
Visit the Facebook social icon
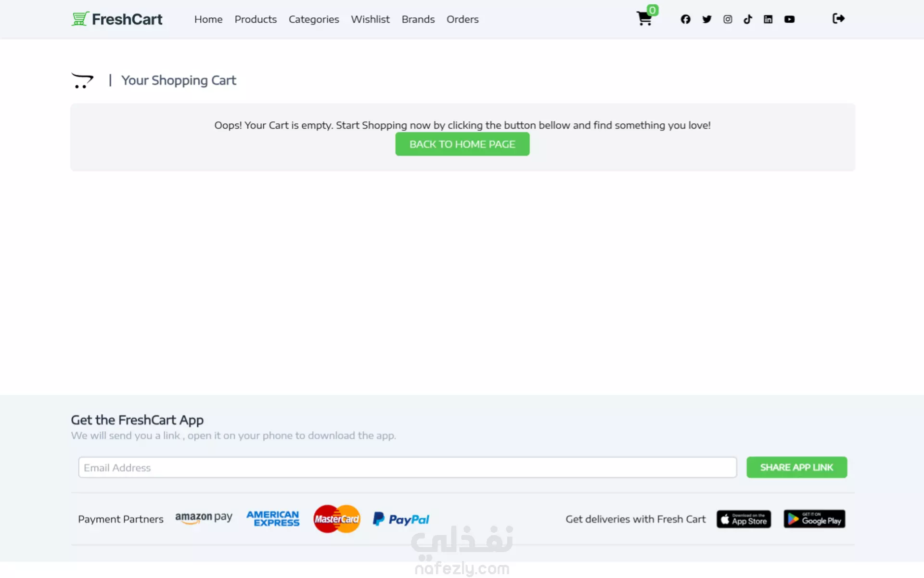click(685, 19)
